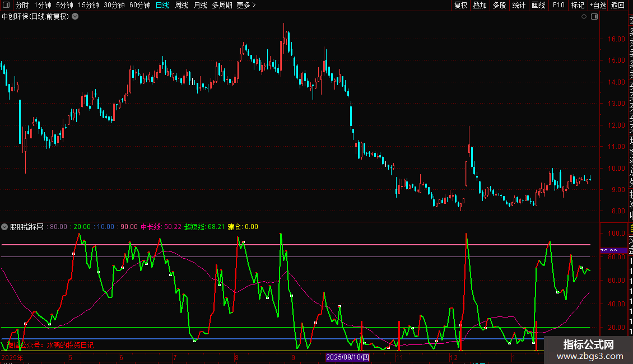
Task: Open the 标记 marker tool
Action: click(x=578, y=6)
